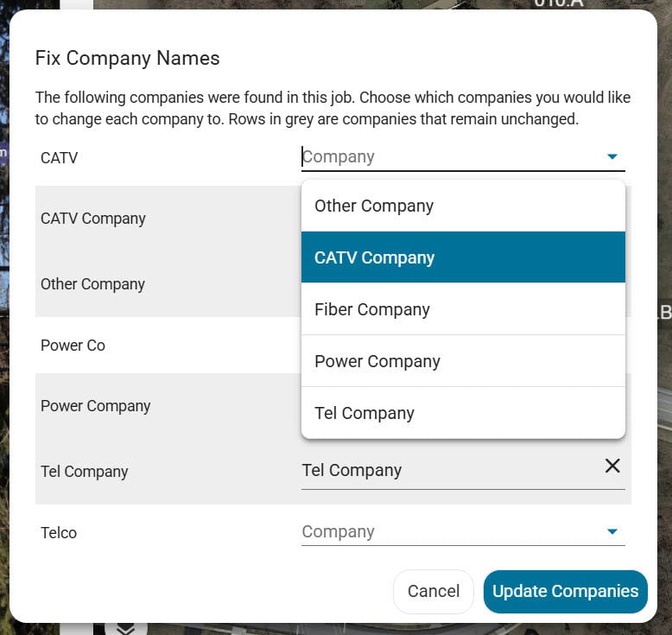Viewport: 672px width, 635px height.
Task: Select Power Company in dropdown list
Action: 463,361
